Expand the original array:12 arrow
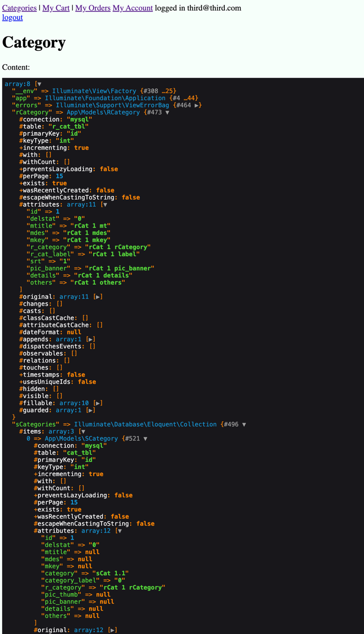This screenshot has height=634, width=364. click(112, 630)
